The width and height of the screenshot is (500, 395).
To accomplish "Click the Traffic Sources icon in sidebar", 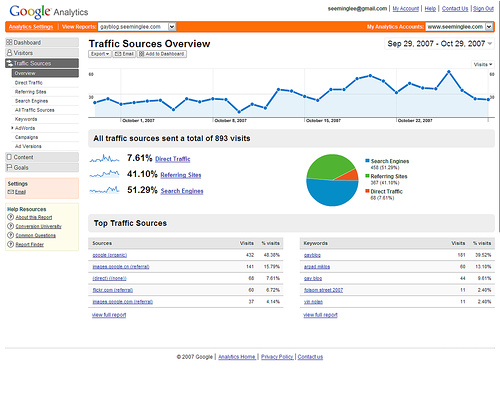I will point(9,63).
